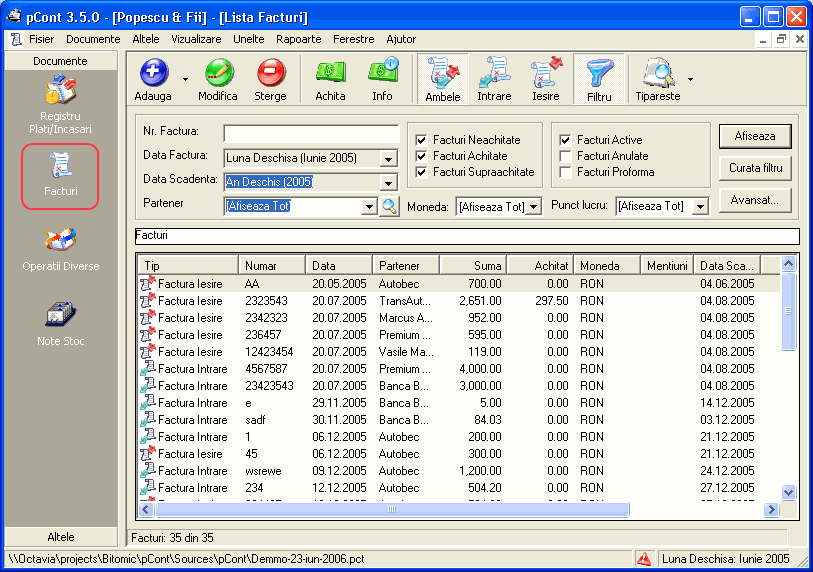
Task: Open Registru Plati/Incasari in sidebar
Action: pos(60,104)
